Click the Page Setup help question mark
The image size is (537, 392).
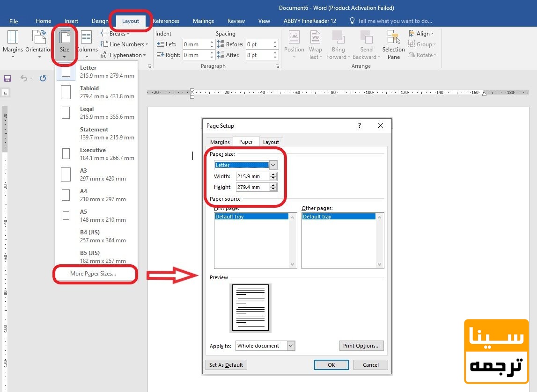(x=360, y=126)
